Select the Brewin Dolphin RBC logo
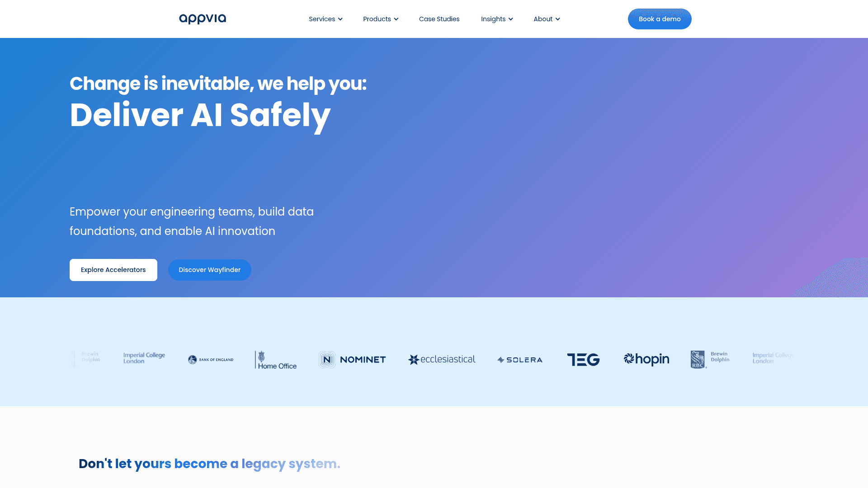Viewport: 868px width, 488px height. (x=710, y=358)
